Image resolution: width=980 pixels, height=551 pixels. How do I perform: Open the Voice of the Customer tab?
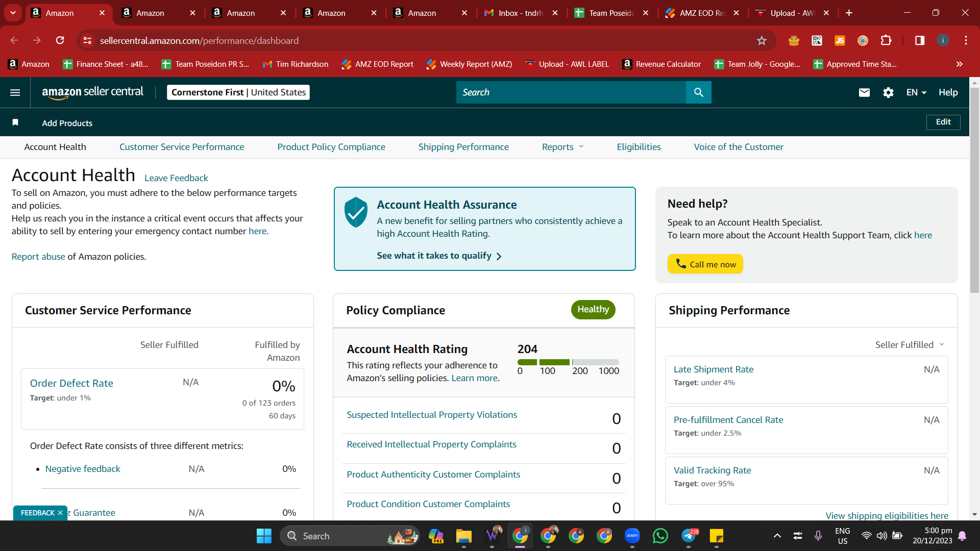(739, 147)
